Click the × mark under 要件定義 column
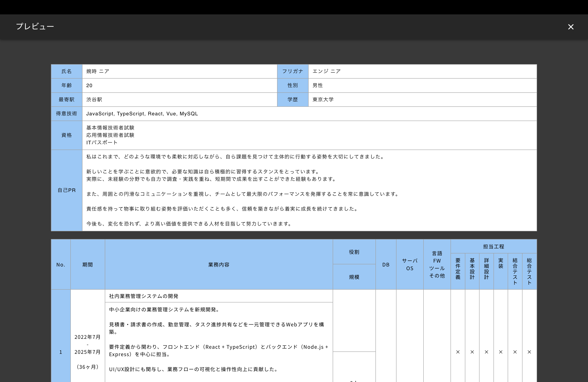The width and height of the screenshot is (588, 382). [x=458, y=352]
